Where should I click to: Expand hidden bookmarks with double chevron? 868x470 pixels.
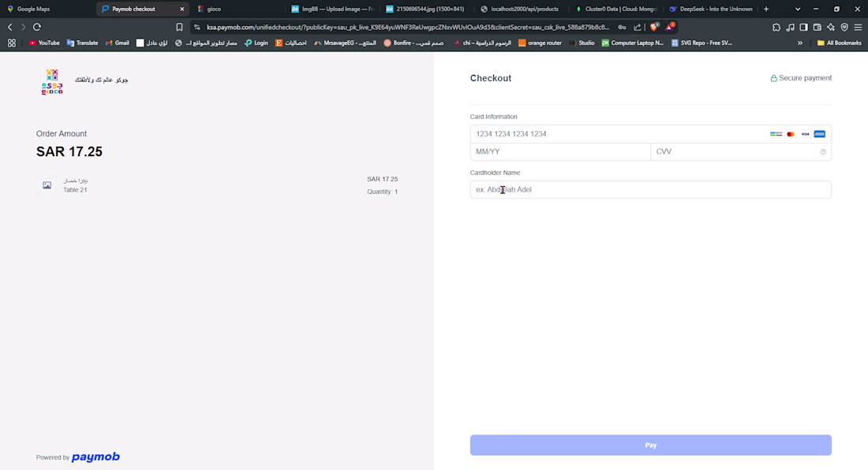pos(800,43)
